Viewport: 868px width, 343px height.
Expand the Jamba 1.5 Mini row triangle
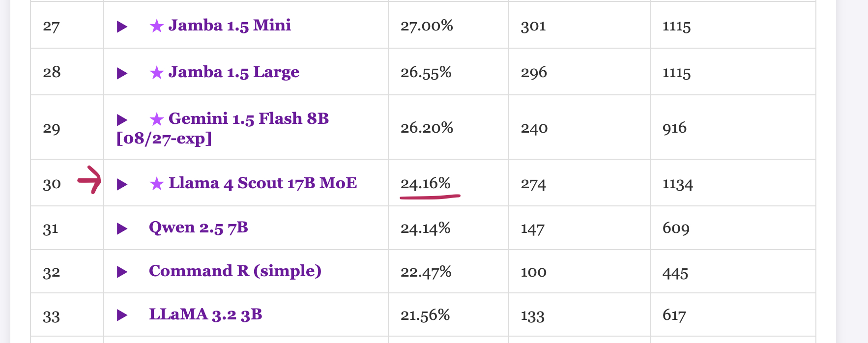coord(122,27)
